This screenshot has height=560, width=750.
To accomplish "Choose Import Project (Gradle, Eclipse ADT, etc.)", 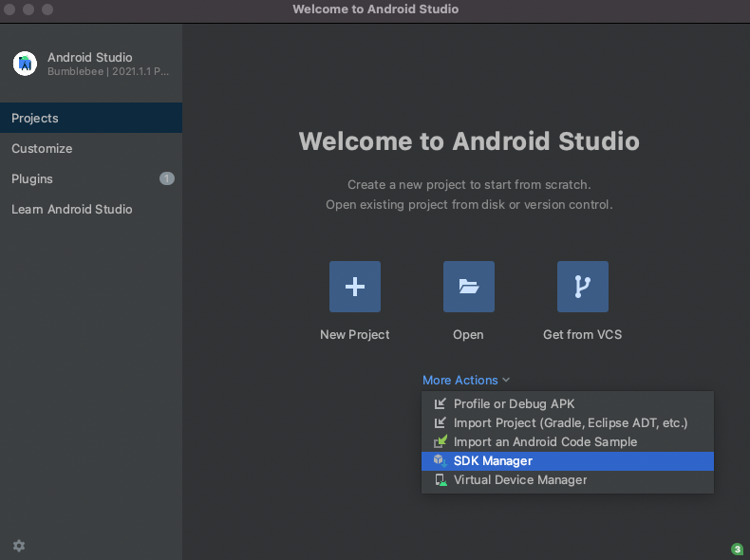I will pyautogui.click(x=568, y=422).
